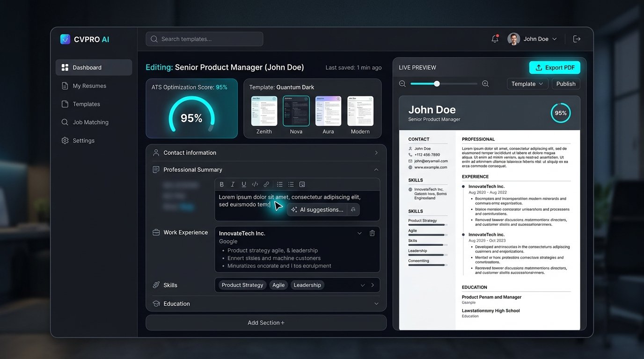Click the logout icon
The height and width of the screenshot is (359, 644).
[577, 39]
